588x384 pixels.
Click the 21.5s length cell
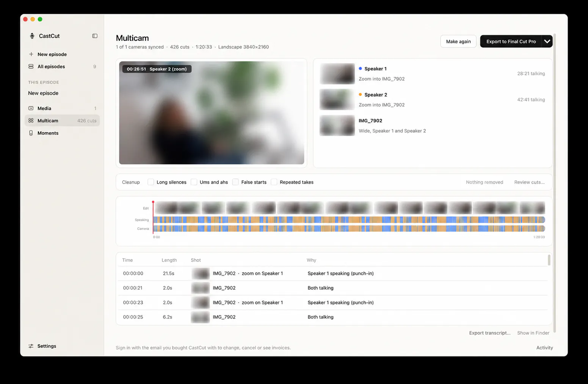(169, 273)
